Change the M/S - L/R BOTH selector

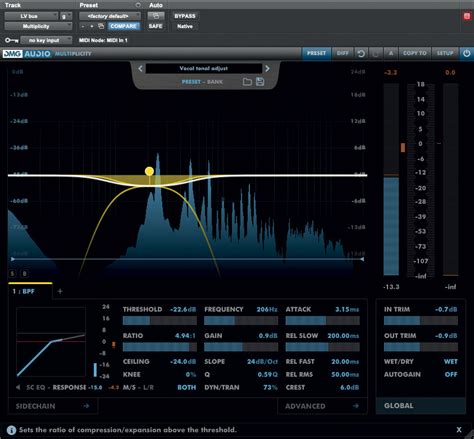click(186, 387)
